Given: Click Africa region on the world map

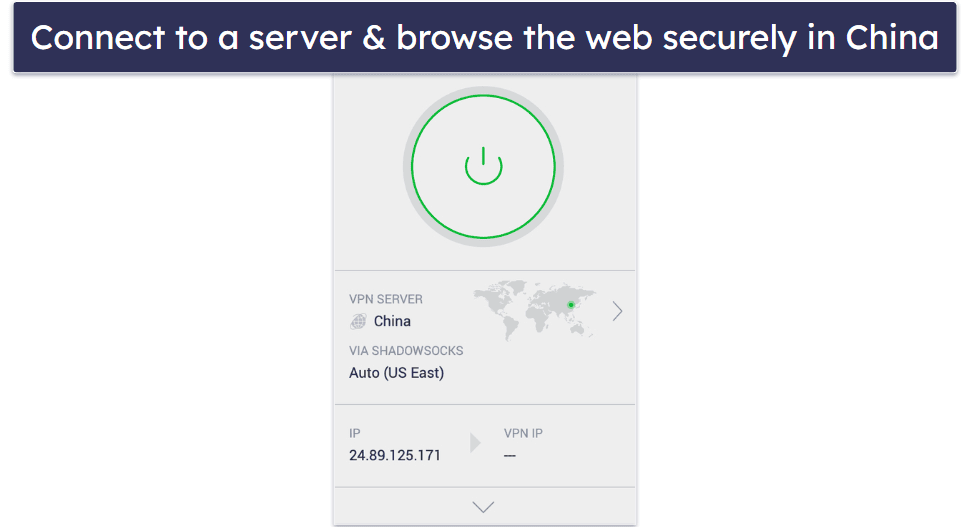Looking at the screenshot, I should 537,316.
